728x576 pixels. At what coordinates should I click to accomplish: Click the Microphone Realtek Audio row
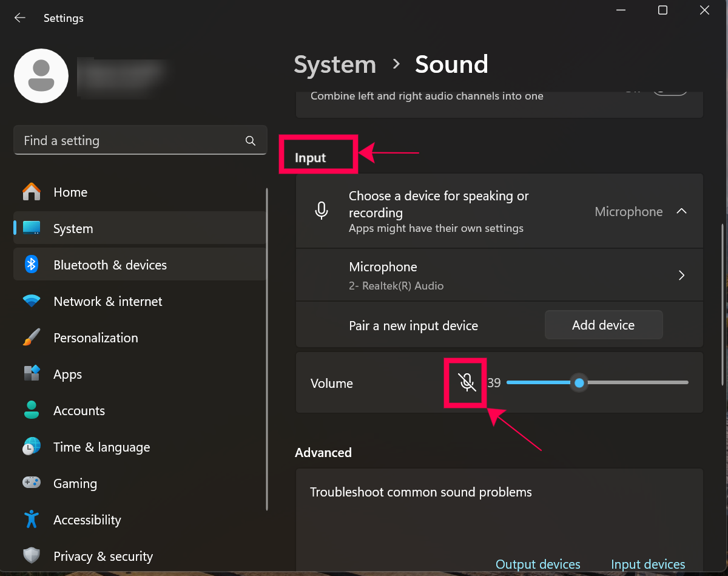tap(499, 275)
